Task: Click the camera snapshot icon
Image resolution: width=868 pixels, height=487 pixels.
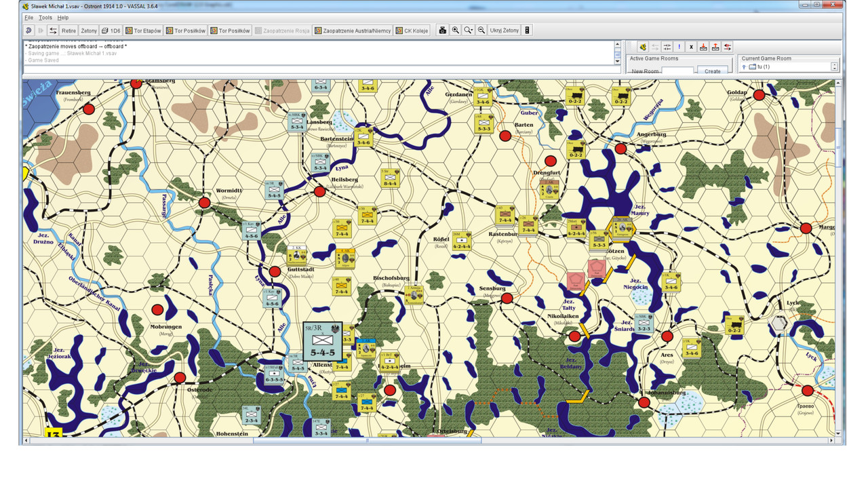Action: coord(443,31)
